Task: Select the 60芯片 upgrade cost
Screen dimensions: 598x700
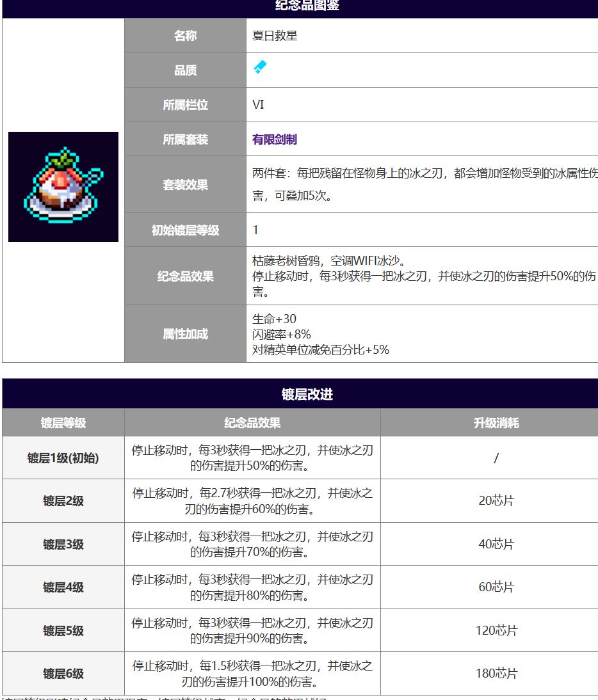Action: 496,587
